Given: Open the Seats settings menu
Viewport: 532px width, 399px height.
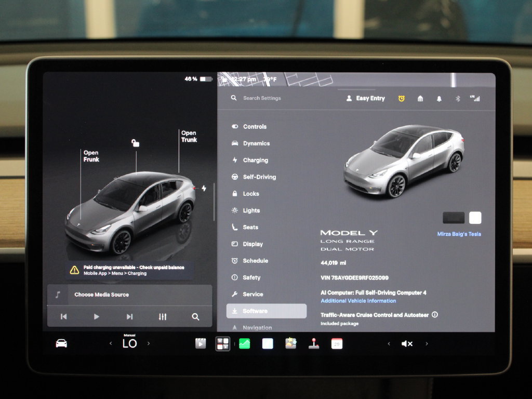Looking at the screenshot, I should point(245,228).
